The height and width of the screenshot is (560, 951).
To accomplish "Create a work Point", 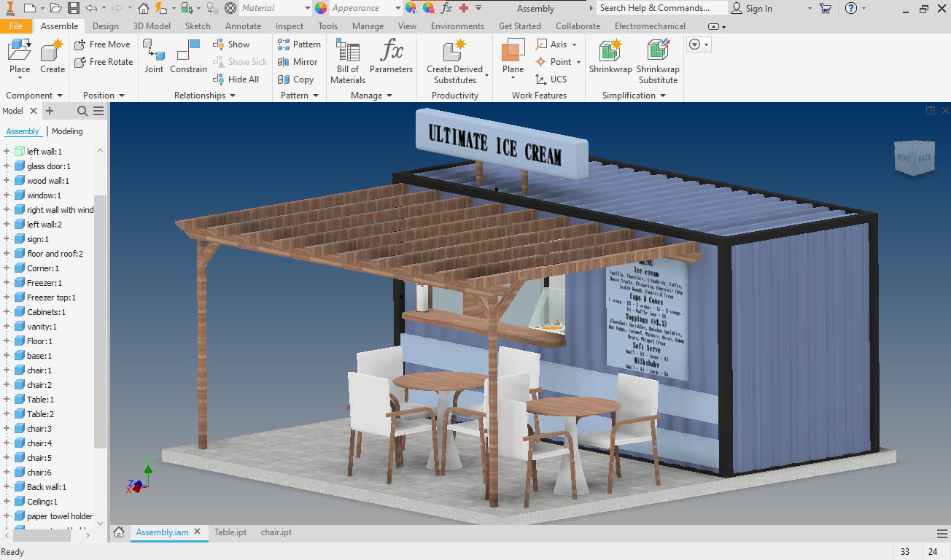I will [558, 62].
